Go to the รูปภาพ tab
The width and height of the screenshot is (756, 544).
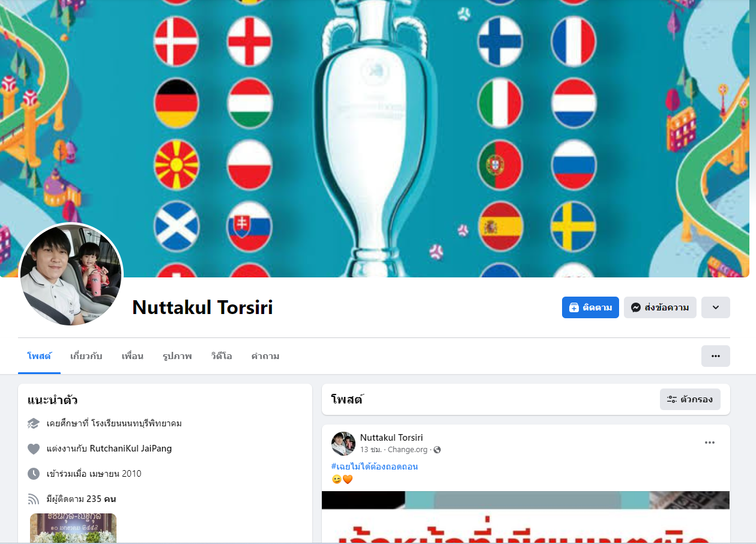[x=177, y=356]
